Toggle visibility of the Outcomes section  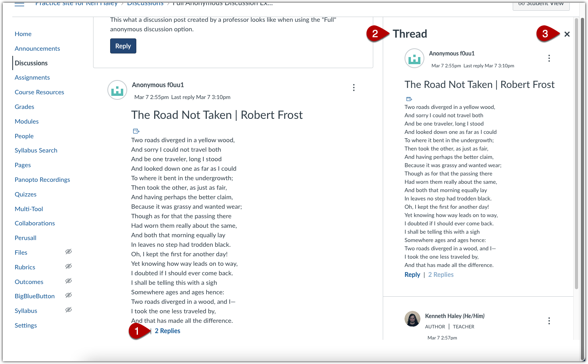[69, 281]
